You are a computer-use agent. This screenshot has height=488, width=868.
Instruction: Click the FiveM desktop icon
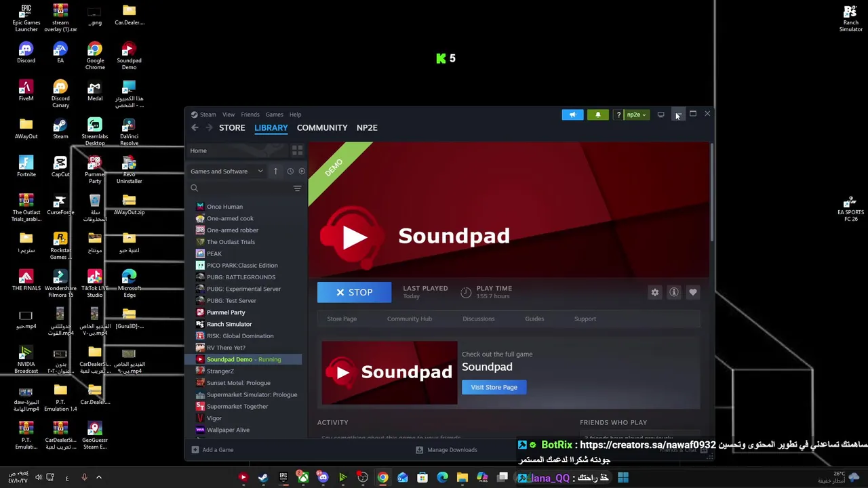pyautogui.click(x=26, y=91)
